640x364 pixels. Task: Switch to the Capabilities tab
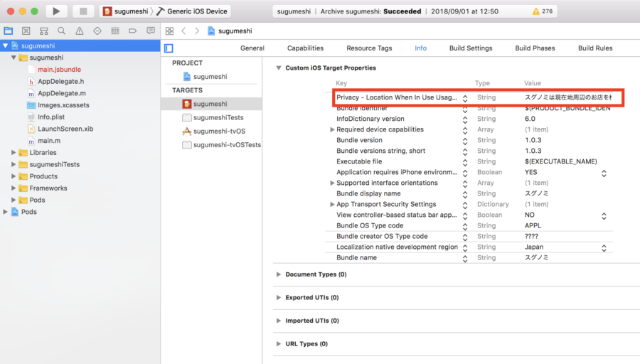305,48
